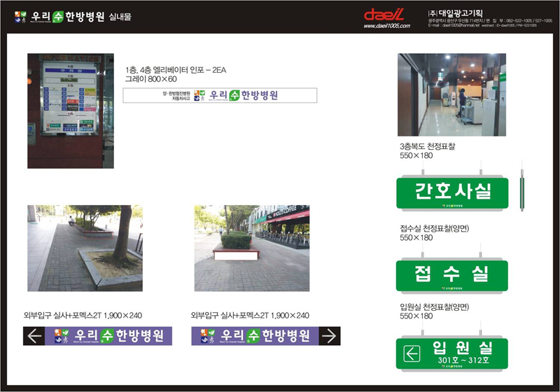Image resolution: width=560 pixels, height=392 pixels.
Task: Select the 간호사실 green ceiling sign
Action: point(453,192)
